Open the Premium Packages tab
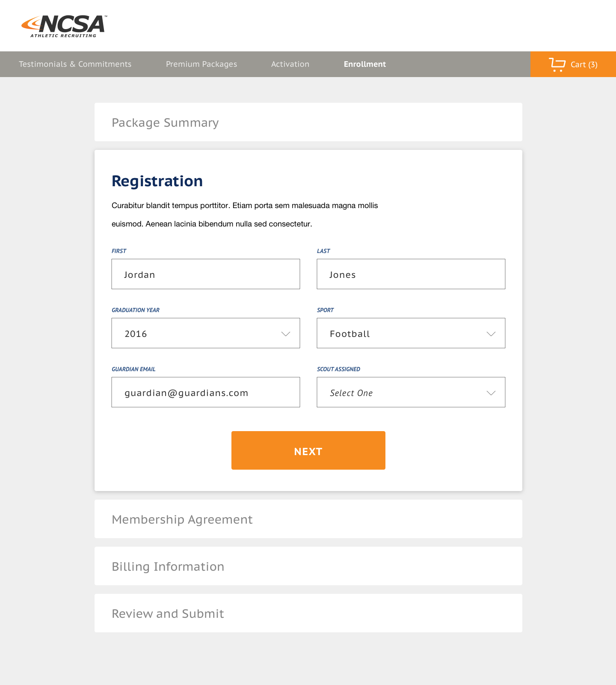 (x=201, y=64)
